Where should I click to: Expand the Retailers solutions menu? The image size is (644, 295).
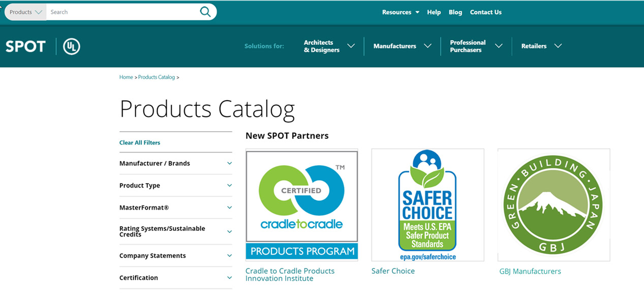coord(541,46)
